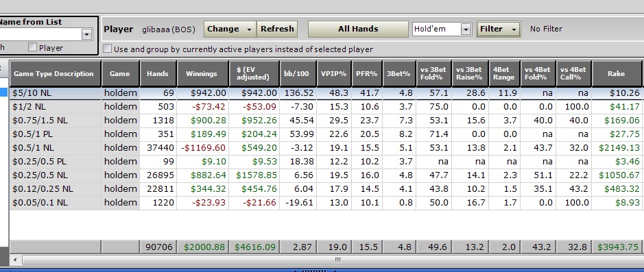Sort by PFR% column header
The image size is (644, 272).
(x=367, y=74)
